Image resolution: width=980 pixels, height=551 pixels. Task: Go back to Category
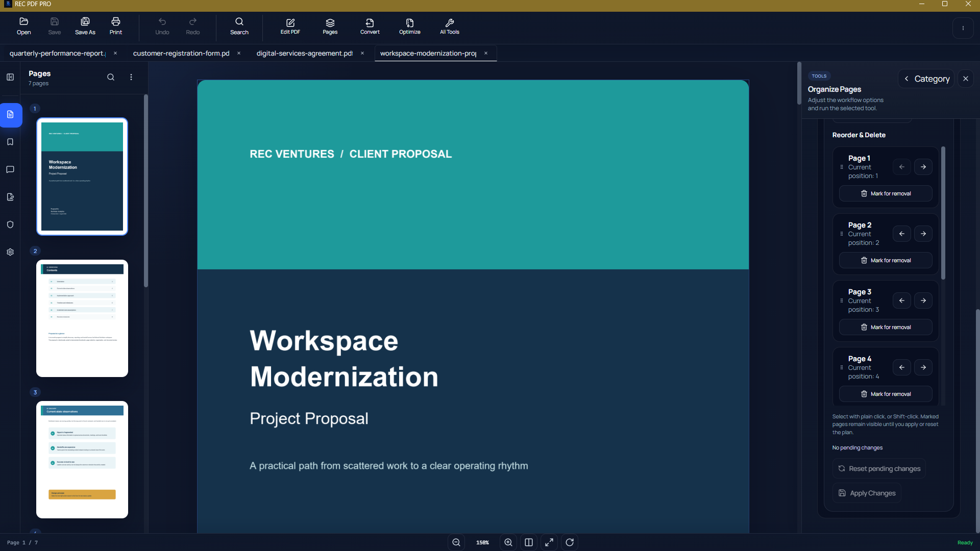926,79
